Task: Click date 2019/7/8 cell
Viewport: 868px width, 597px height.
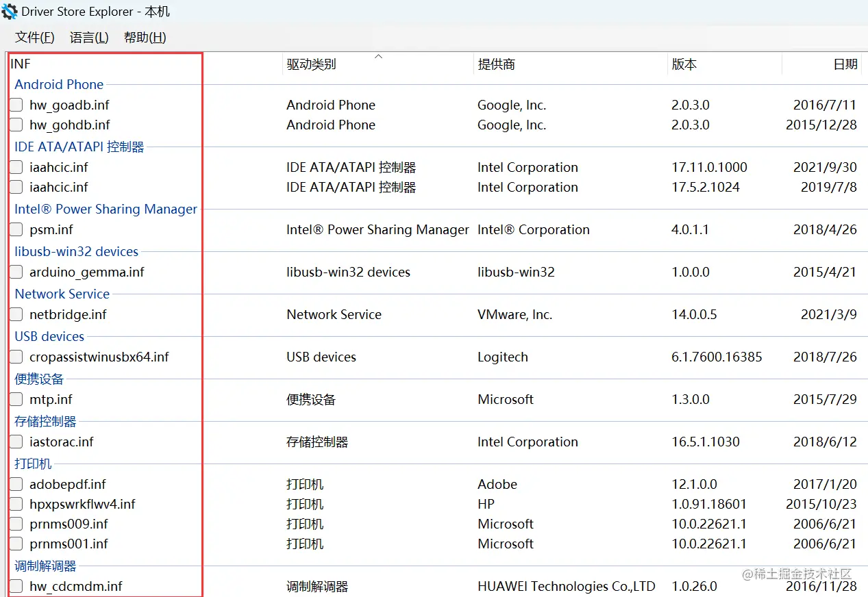Action: point(829,188)
